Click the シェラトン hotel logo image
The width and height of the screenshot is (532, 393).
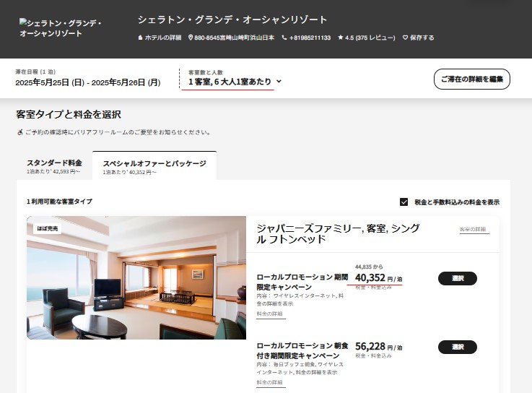61,28
